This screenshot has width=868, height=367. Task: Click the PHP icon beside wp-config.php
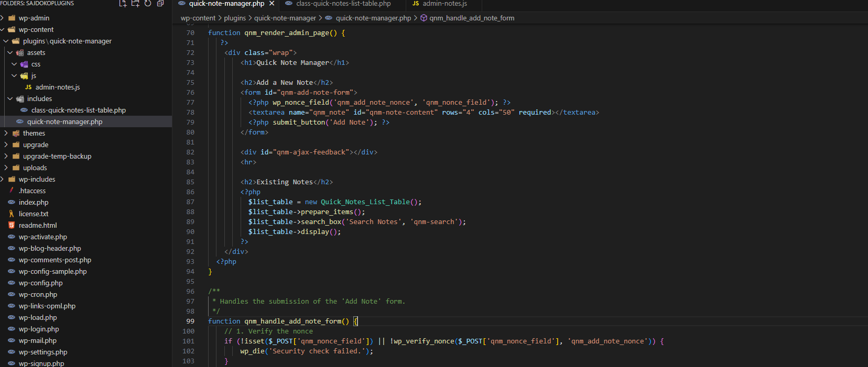[12, 283]
